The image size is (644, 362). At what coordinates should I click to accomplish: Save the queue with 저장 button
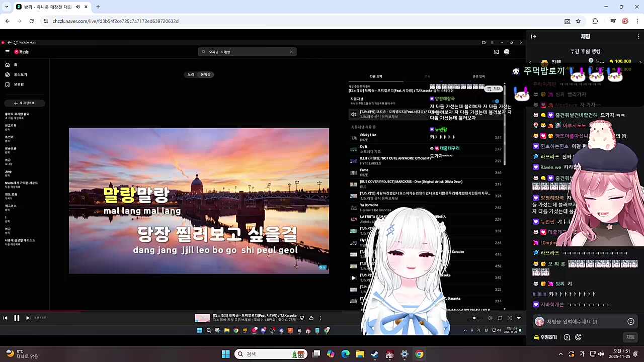coord(494,89)
